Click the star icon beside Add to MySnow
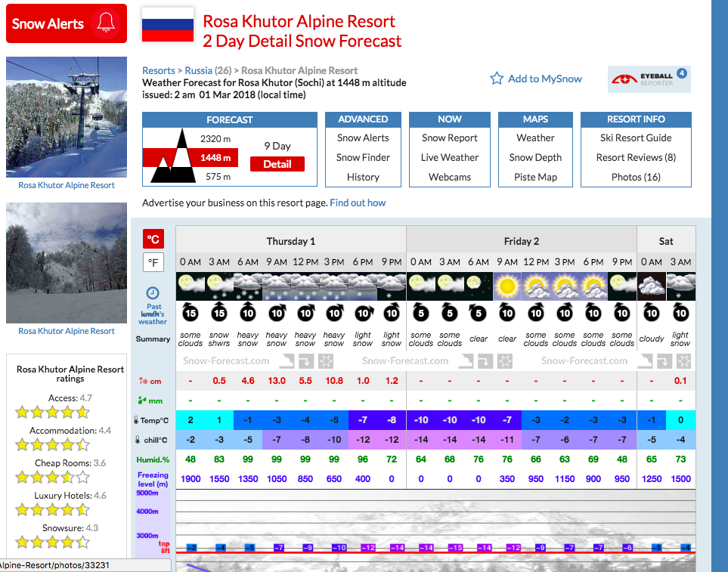 [497, 79]
